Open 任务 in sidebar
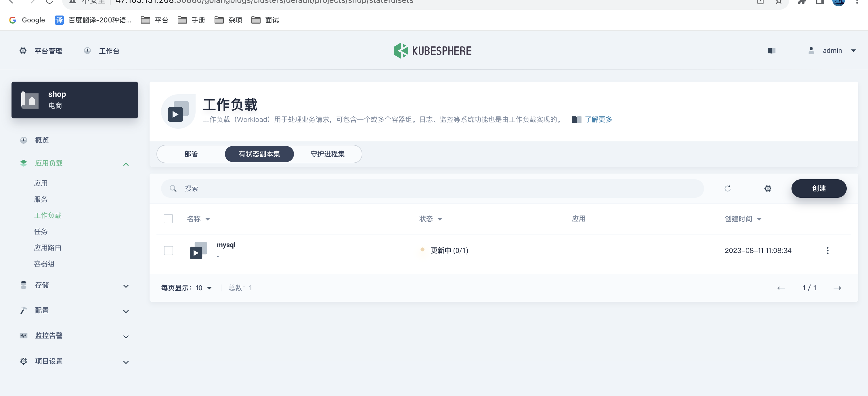 [41, 231]
